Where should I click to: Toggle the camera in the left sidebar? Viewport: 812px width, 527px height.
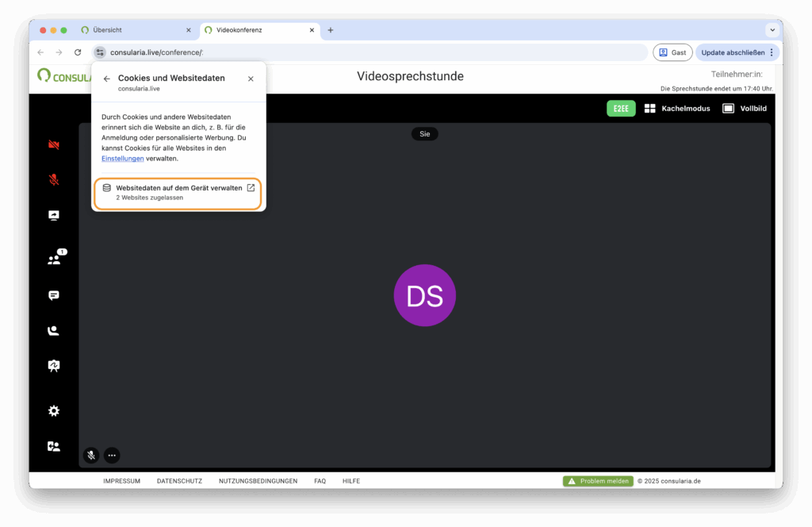pos(54,144)
